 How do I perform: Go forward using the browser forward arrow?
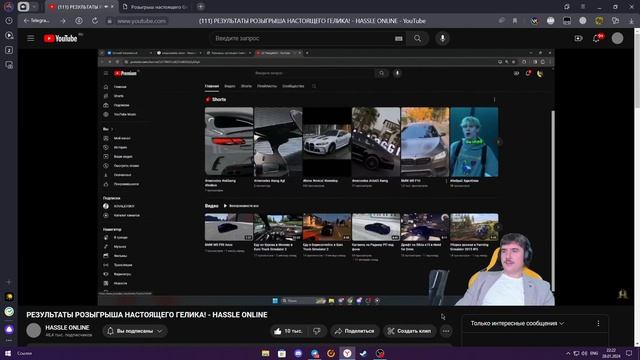tap(63, 21)
